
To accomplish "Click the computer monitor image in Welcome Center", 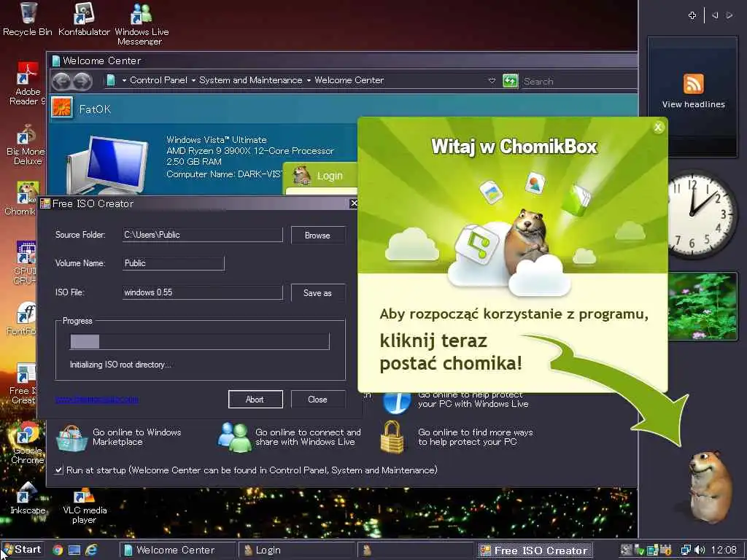I will pyautogui.click(x=107, y=164).
